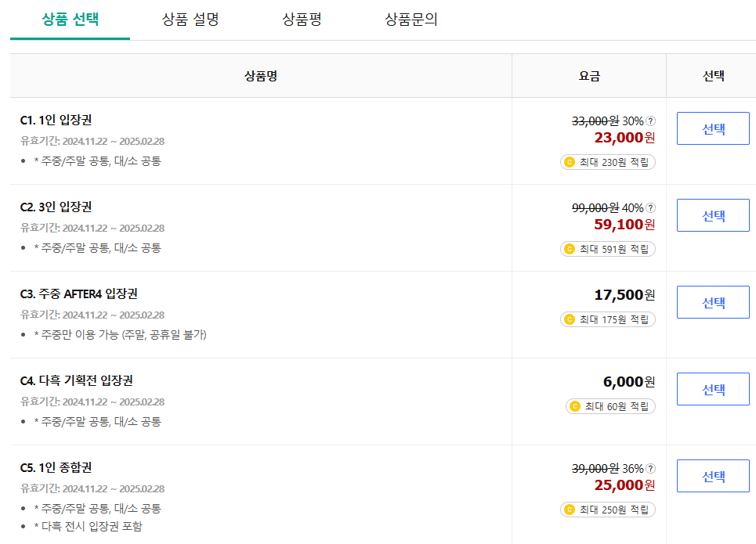Click the 요금 column header
Image resolution: width=756 pixels, height=544 pixels.
pos(589,76)
